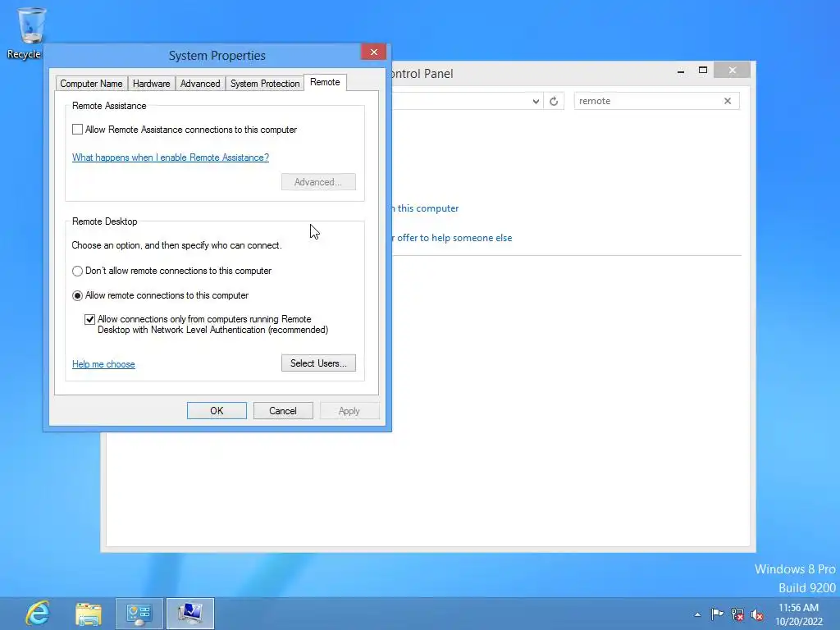Viewport: 840px width, 630px height.
Task: Open 'offer to help someone else' link in Control Panel
Action: point(454,238)
